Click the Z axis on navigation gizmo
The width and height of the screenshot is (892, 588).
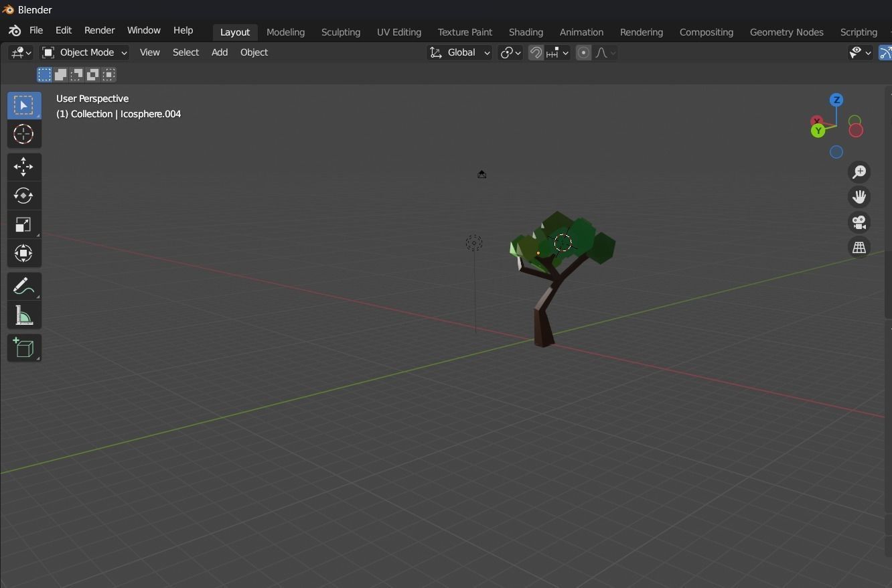tap(836, 100)
